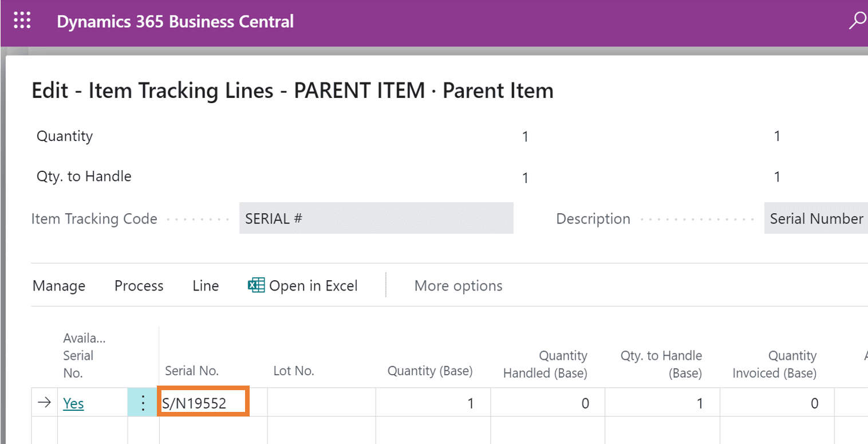Viewport: 868px width, 444px height.
Task: Click the Lot No. column header
Action: (294, 371)
